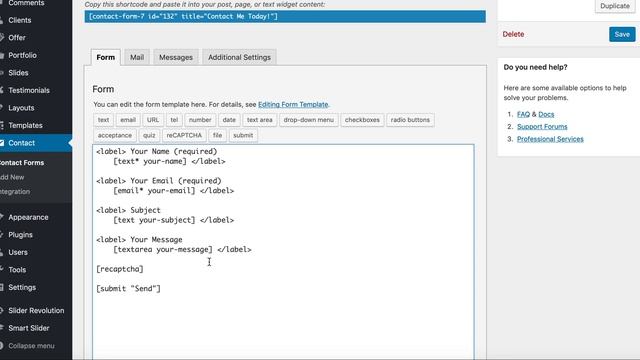Switch to the Mail tab
The height and width of the screenshot is (360, 640).
pyautogui.click(x=137, y=57)
